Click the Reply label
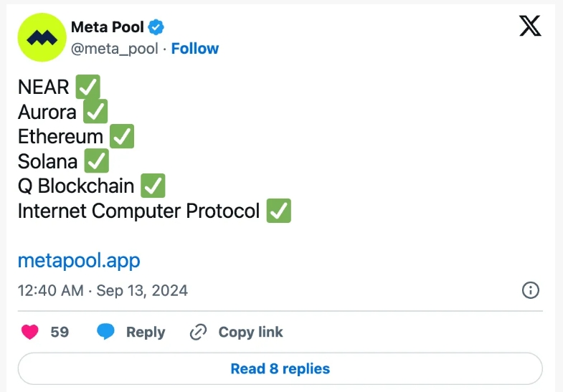 pos(146,332)
